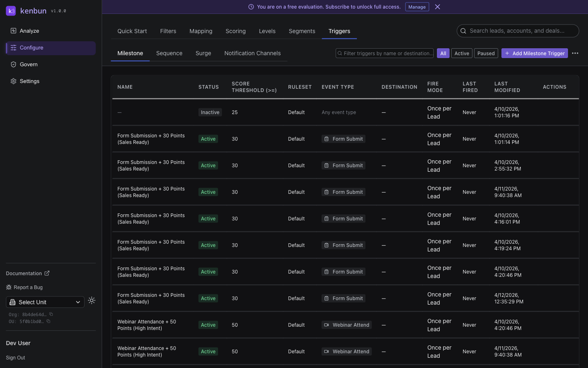The height and width of the screenshot is (368, 588).
Task: Click the LAST MODIFIED column header
Action: [x=507, y=87]
